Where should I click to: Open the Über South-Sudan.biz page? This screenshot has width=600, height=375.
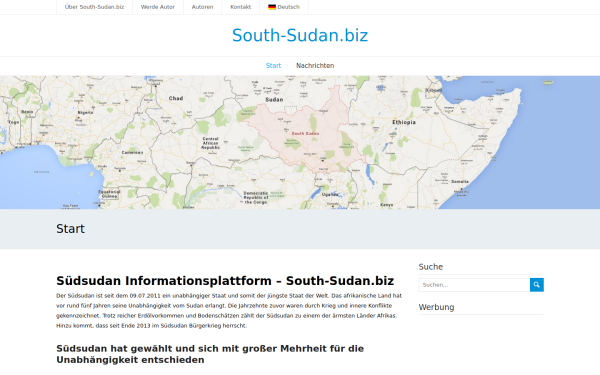(95, 7)
